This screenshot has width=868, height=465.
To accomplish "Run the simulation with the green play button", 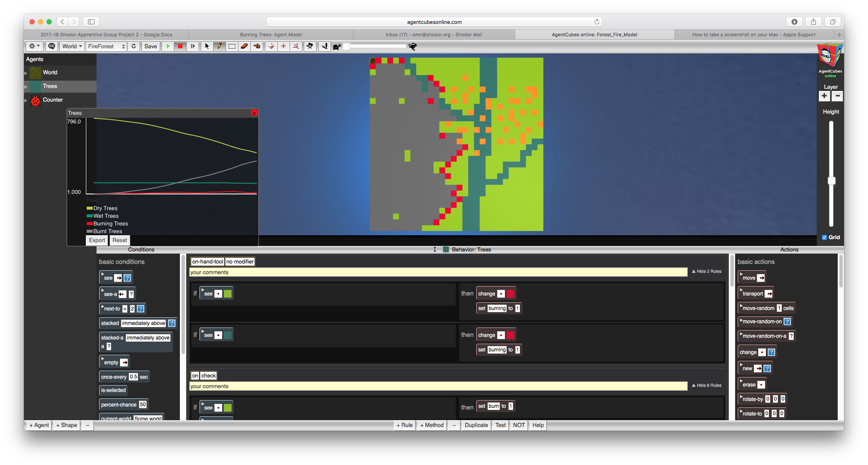I will 168,46.
